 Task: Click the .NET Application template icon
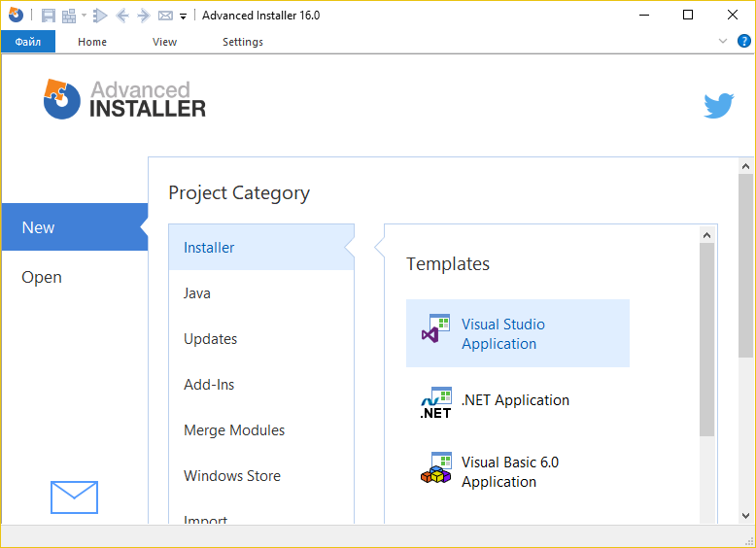click(x=436, y=402)
